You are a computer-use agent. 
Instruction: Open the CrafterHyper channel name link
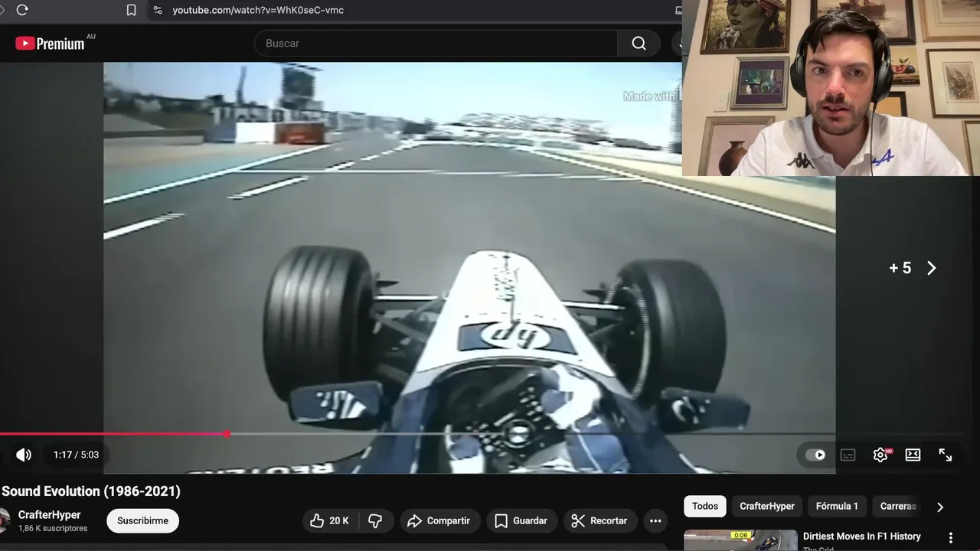click(49, 515)
